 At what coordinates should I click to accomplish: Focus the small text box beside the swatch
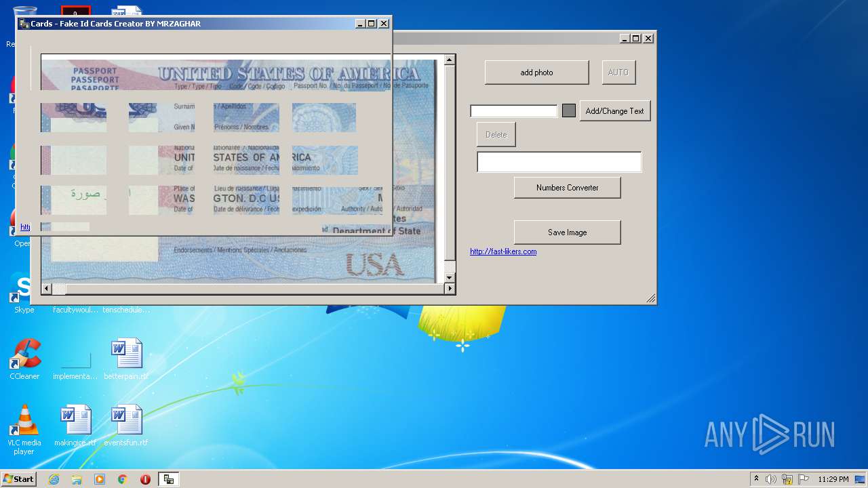[x=514, y=111]
